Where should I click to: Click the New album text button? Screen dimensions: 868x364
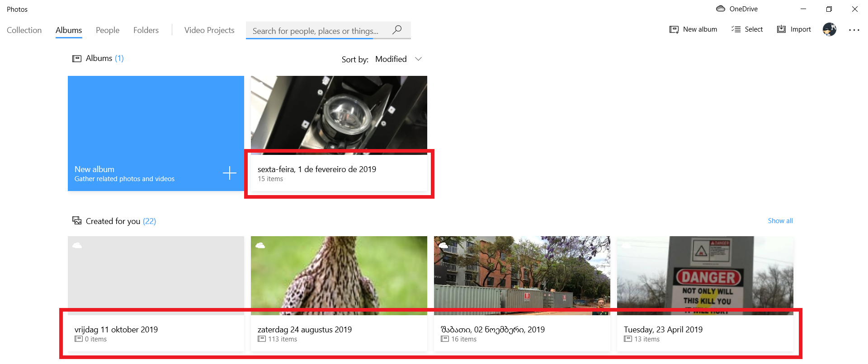point(700,29)
